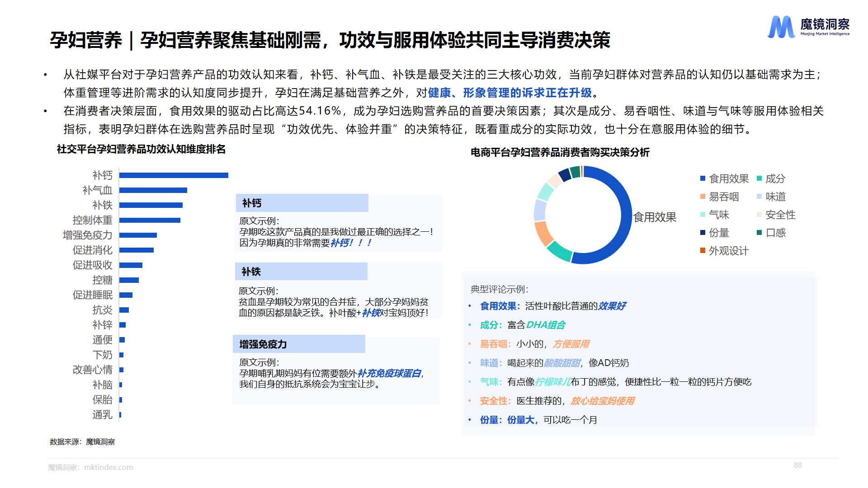868x488 pixels.
Task: Expand the 补钙 example card
Action: pyautogui.click(x=302, y=203)
